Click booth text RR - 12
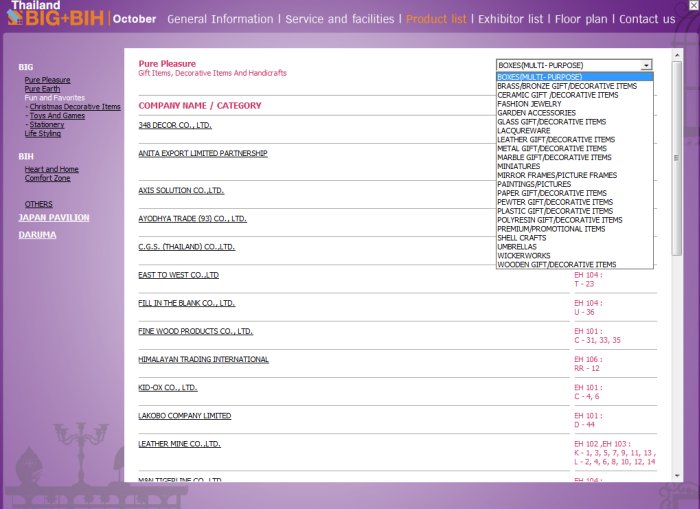 click(587, 368)
